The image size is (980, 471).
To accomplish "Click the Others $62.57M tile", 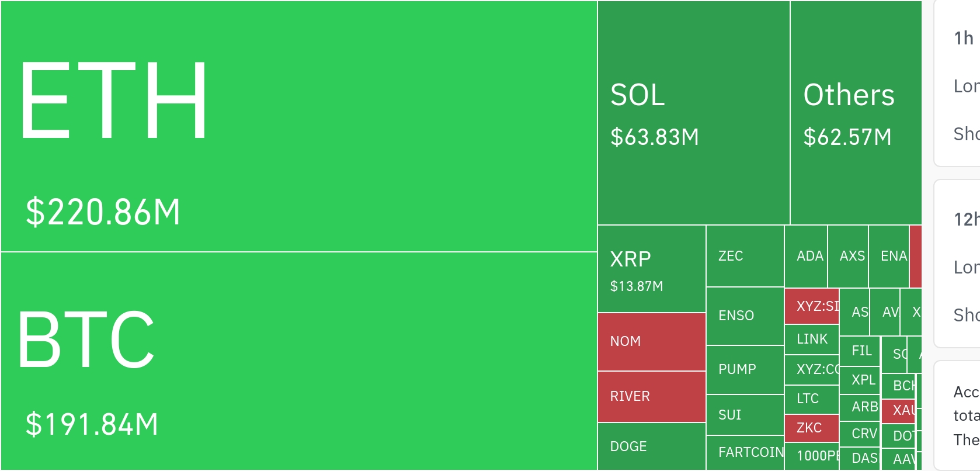I will tap(856, 113).
